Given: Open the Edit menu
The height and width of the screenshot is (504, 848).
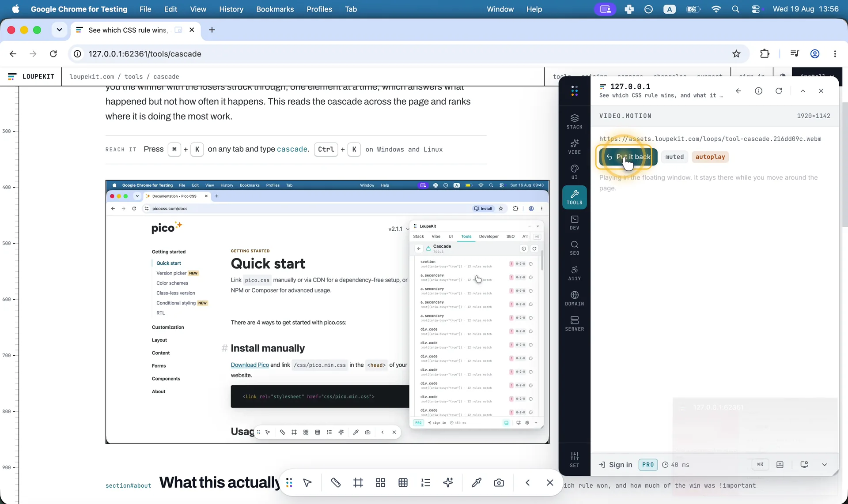Looking at the screenshot, I should [170, 9].
